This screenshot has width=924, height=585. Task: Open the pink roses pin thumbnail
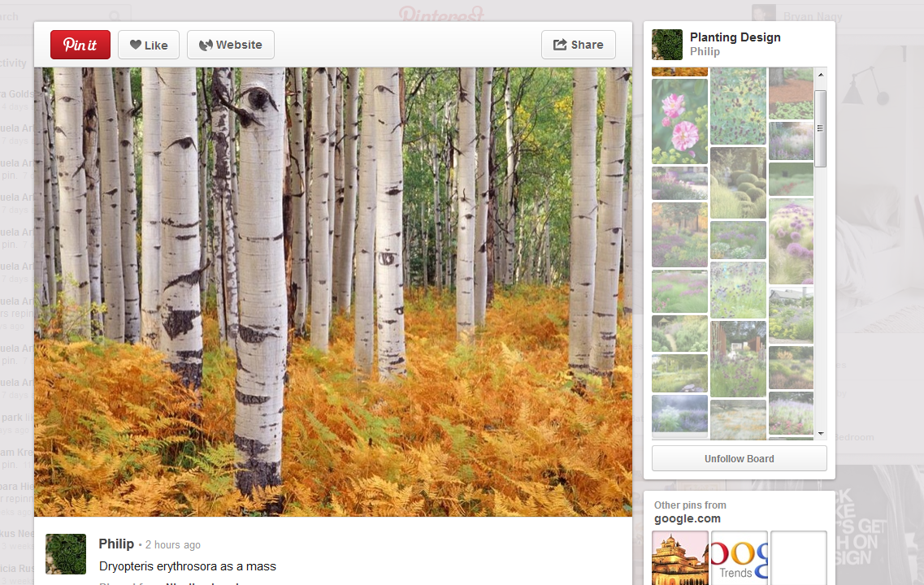679,121
